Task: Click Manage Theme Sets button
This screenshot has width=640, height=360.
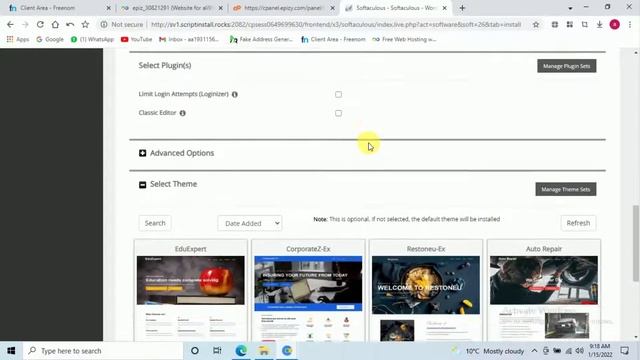Action: [x=566, y=189]
